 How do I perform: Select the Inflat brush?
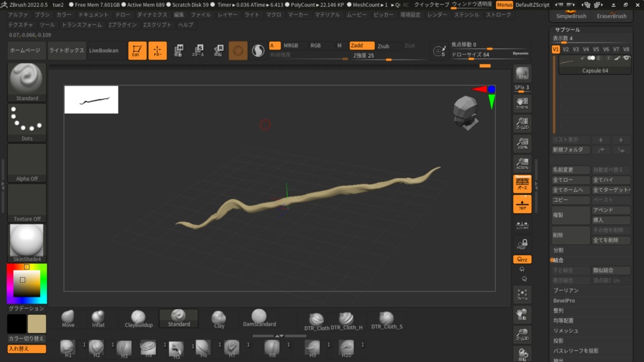tap(98, 319)
